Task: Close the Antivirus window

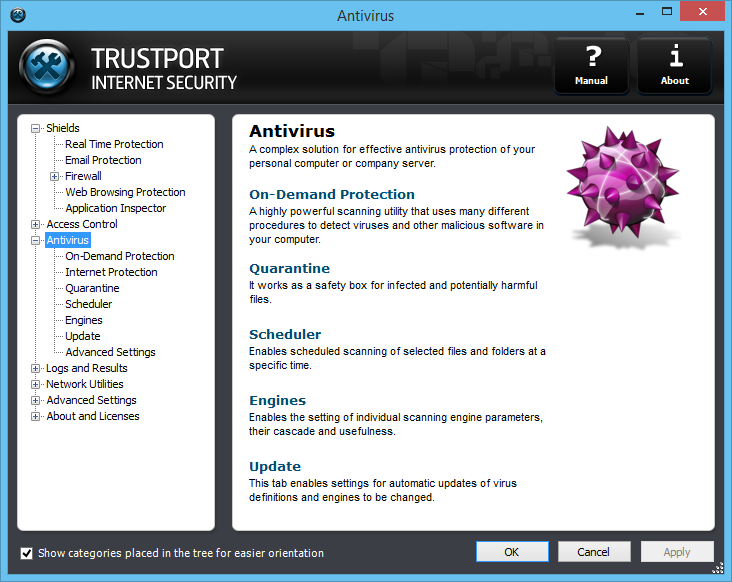Action: (703, 12)
